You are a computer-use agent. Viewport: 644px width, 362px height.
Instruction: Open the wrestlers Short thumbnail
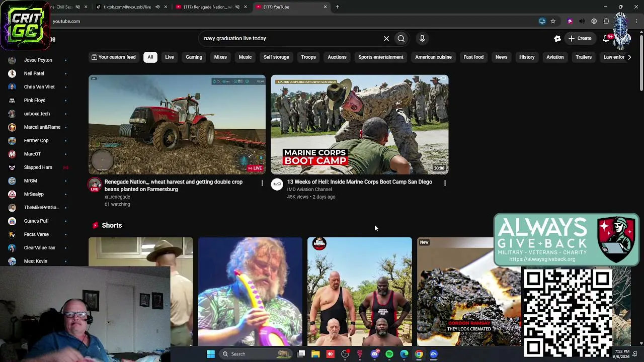click(360, 292)
